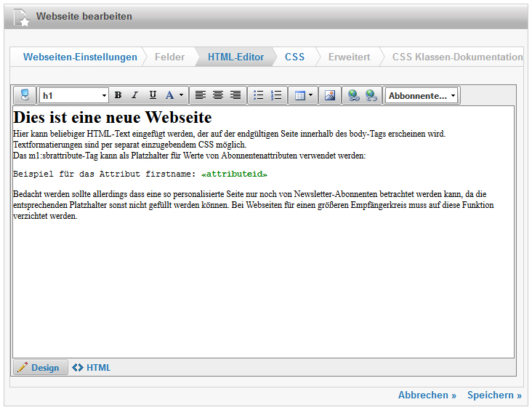Click the Speichern » link
The image size is (532, 410).
[x=494, y=395]
